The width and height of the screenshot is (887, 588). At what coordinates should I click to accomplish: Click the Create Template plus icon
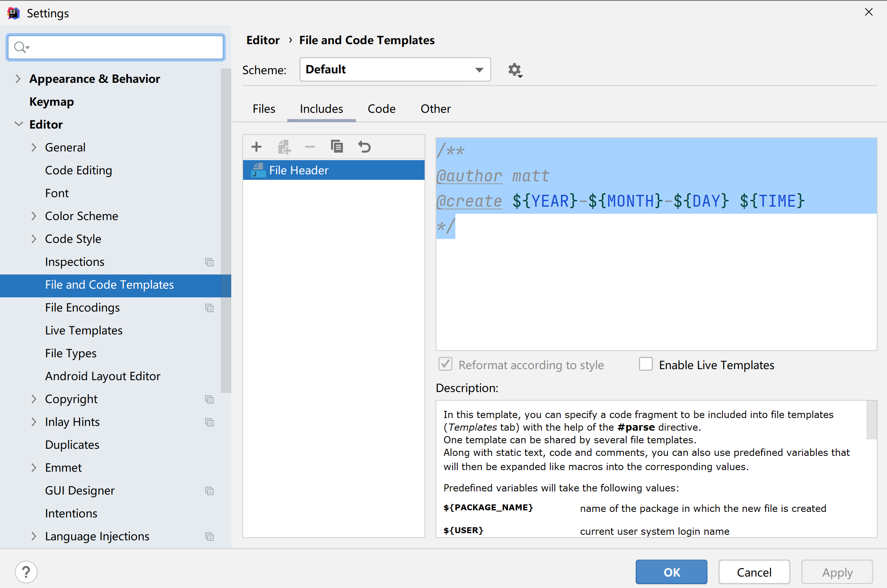(x=256, y=147)
